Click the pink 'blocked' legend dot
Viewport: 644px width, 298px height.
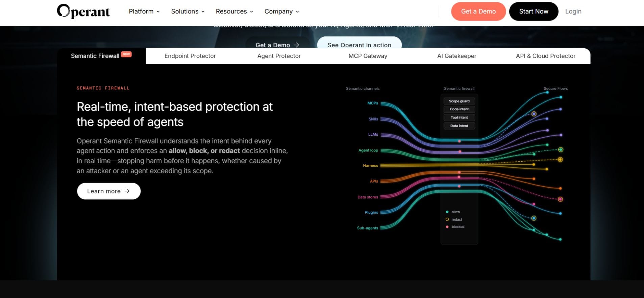[447, 227]
